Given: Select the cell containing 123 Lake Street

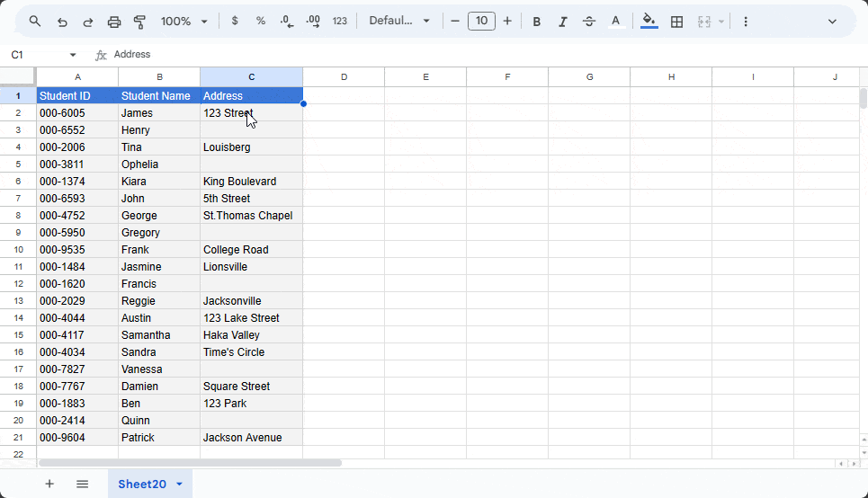Looking at the screenshot, I should coord(251,317).
